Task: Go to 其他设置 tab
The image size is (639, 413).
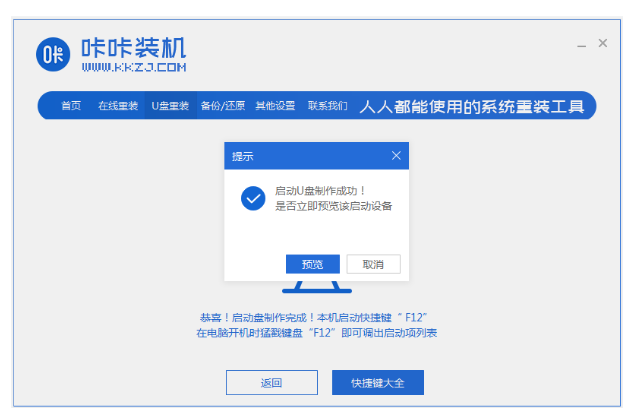Action: coord(275,106)
